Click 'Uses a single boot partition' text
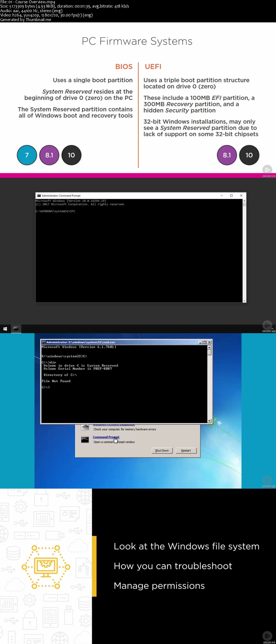 93,80
